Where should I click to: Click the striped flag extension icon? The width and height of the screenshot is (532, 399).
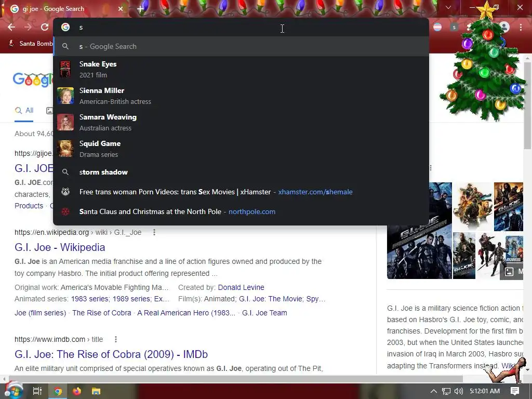[x=437, y=27]
